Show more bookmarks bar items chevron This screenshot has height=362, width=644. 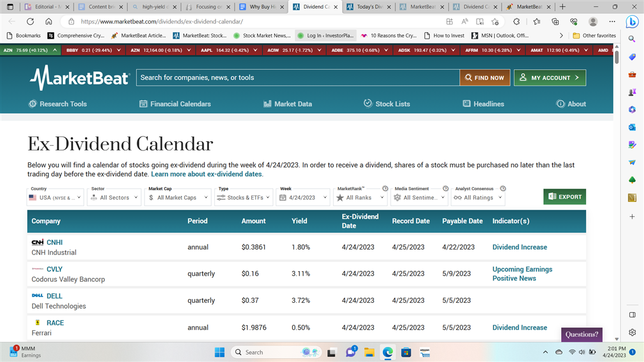pos(561,36)
